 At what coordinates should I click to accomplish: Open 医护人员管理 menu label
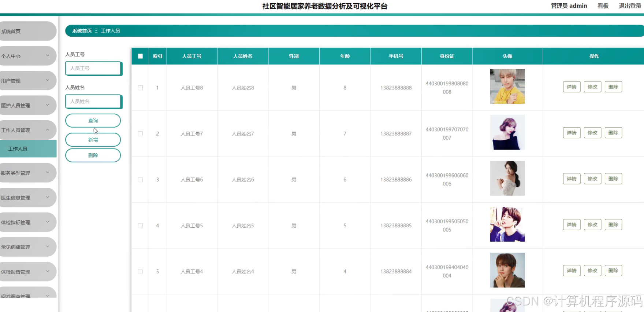pyautogui.click(x=15, y=106)
